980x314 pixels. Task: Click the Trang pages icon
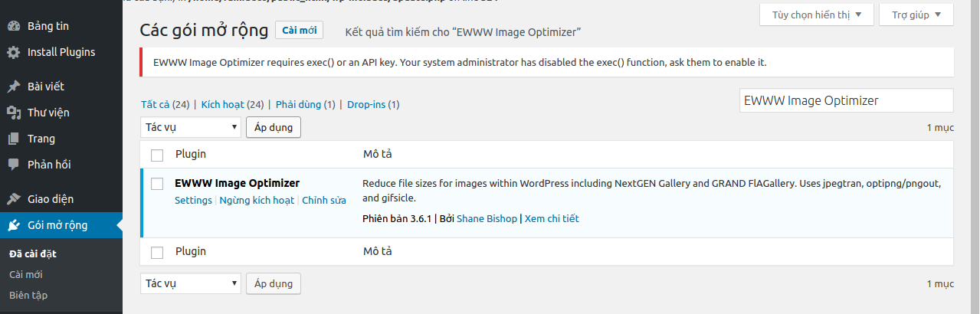14,139
